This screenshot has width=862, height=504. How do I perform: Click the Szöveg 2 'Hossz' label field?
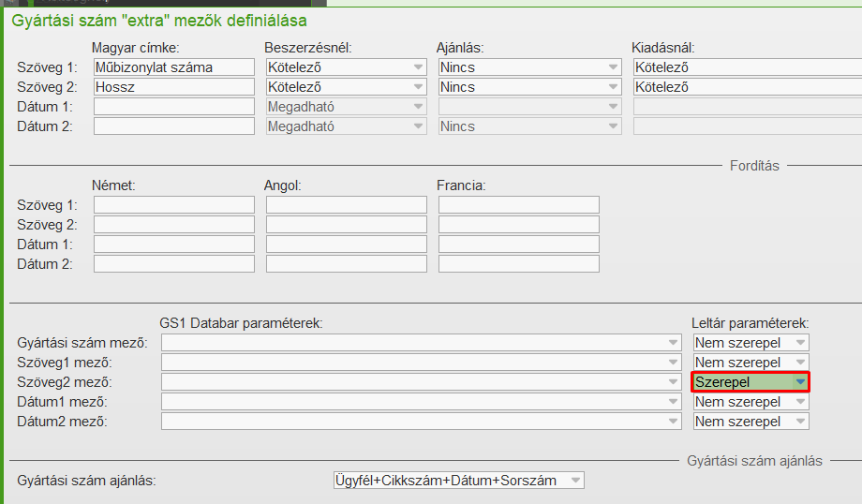173,87
